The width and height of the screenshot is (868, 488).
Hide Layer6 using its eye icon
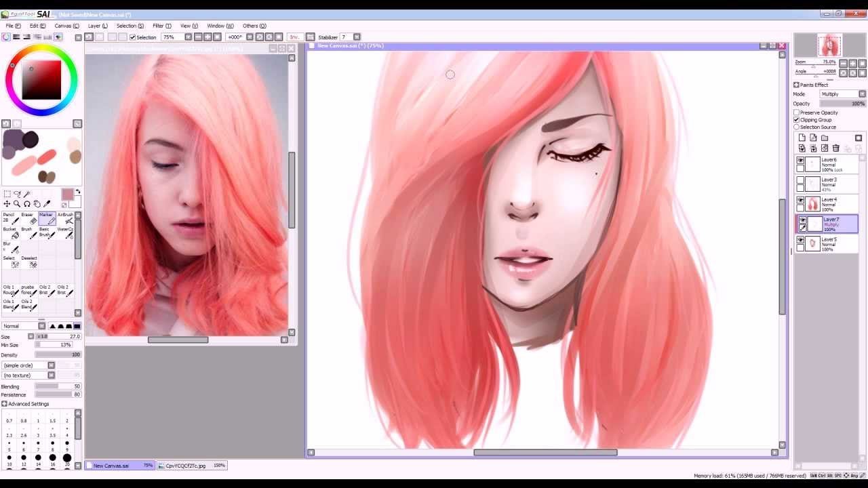[x=800, y=161]
